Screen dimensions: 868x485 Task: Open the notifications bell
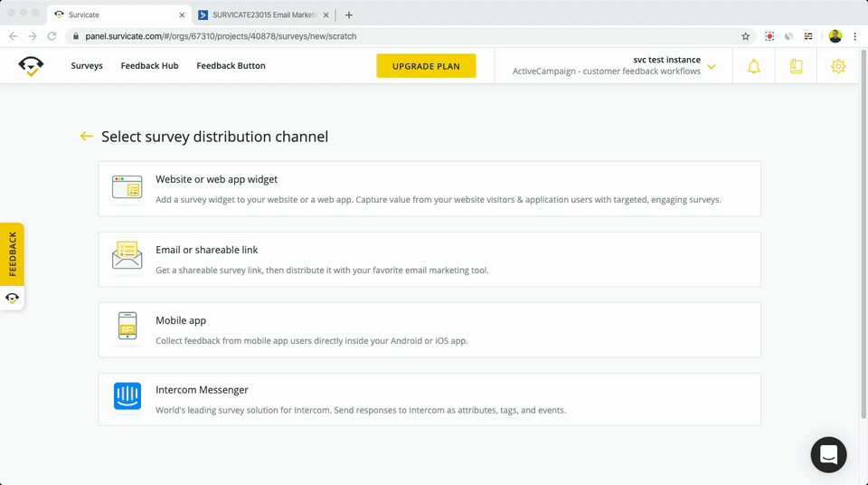coord(753,66)
